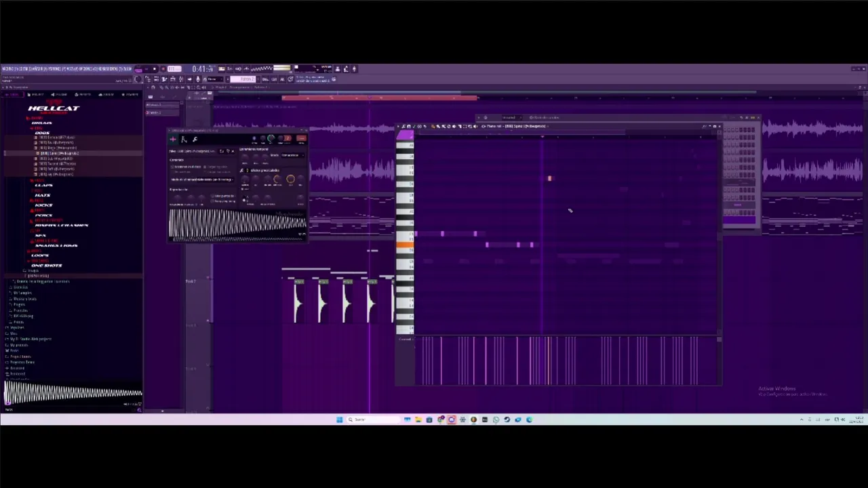This screenshot has width=868, height=488.
Task: Click the browser sample preview waveform
Action: coord(73,393)
